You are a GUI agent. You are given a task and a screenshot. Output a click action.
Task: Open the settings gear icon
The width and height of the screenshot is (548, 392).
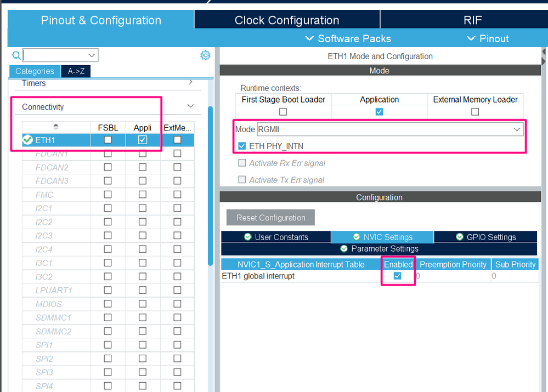(x=205, y=55)
